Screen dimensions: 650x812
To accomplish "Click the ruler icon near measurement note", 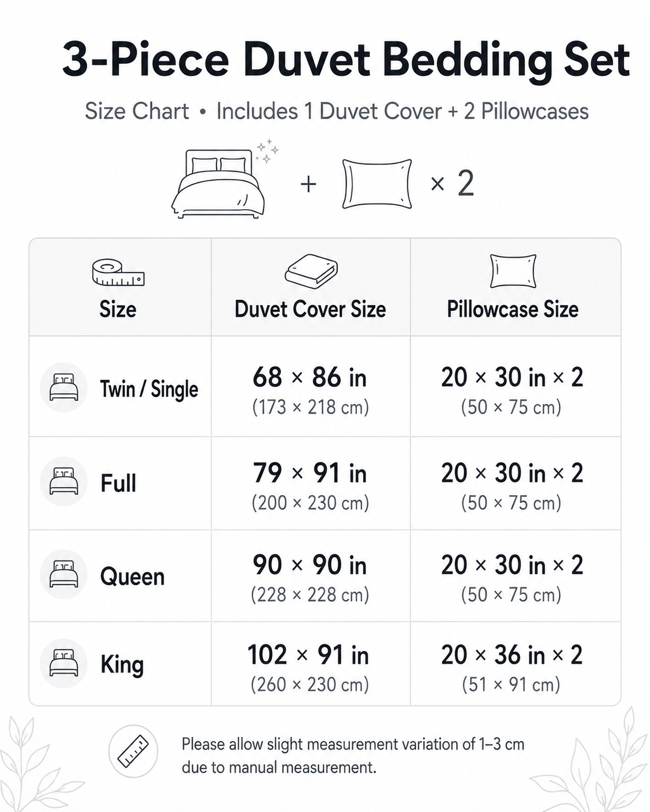I will (133, 752).
